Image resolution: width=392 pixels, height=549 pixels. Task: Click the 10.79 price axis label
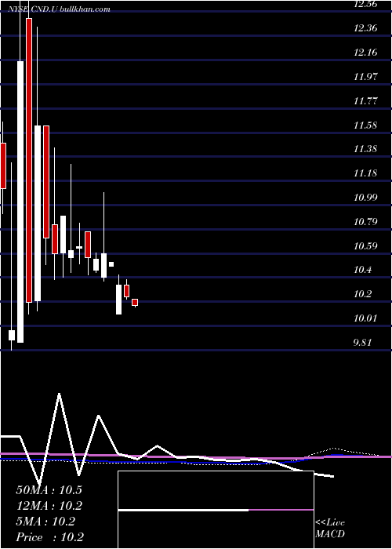pos(365,222)
